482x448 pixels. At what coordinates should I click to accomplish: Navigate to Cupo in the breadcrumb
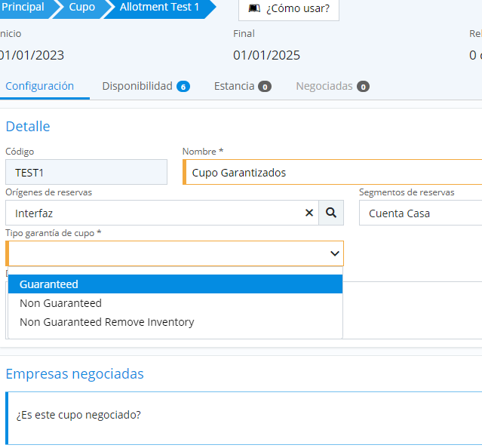coord(81,8)
